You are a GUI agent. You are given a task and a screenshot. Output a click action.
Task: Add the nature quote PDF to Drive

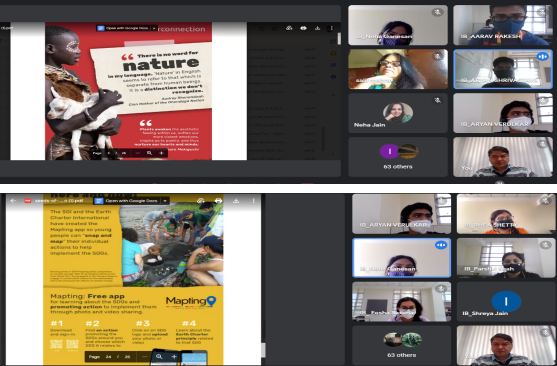289,28
